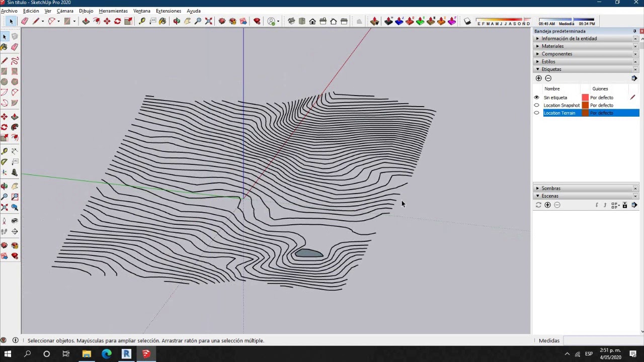Activate the Zoom magnifier in top toolbar
Screen dimensions: 644x362
pyautogui.click(x=198, y=21)
